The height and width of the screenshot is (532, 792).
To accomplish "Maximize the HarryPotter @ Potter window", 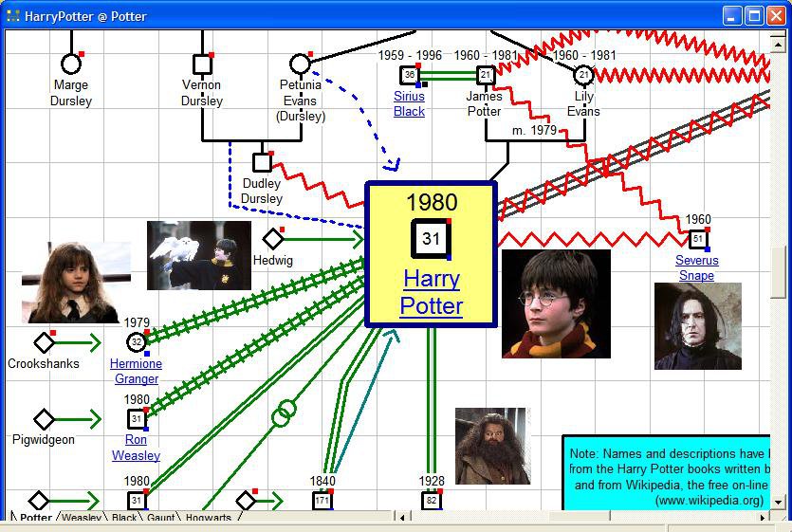I will (755, 16).
